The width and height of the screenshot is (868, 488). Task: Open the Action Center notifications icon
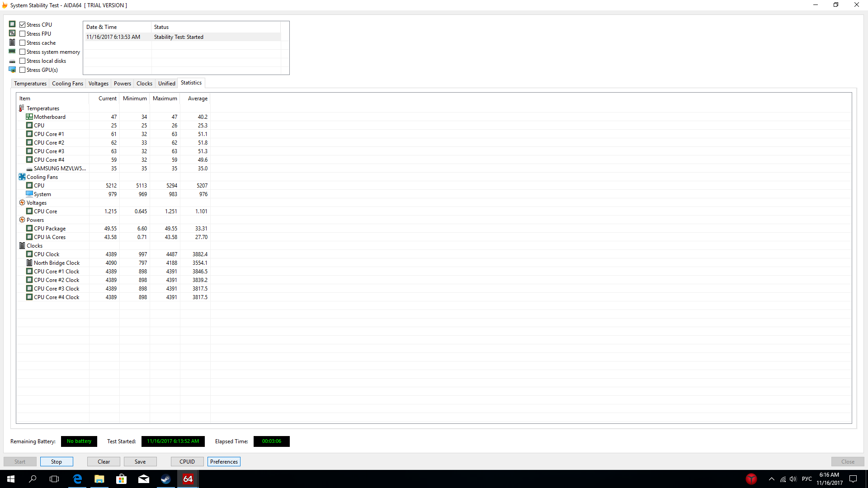pyautogui.click(x=853, y=479)
